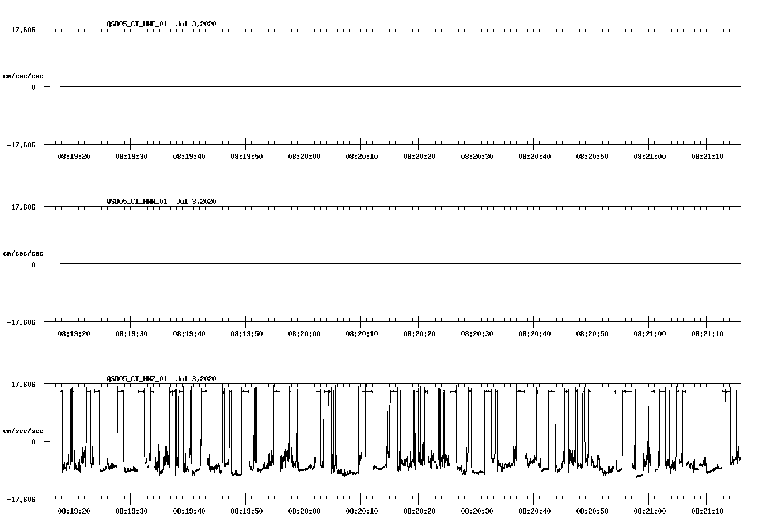Image resolution: width=782 pixels, height=532 pixels.
Task: Click the QSD05_CI_HNZ_01 plot title
Action: pyautogui.click(x=161, y=378)
